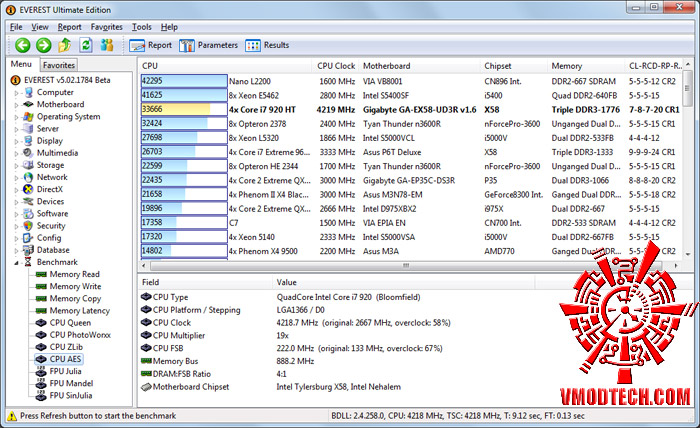
Task: Select the DirectX tree icon
Action: pyautogui.click(x=29, y=189)
